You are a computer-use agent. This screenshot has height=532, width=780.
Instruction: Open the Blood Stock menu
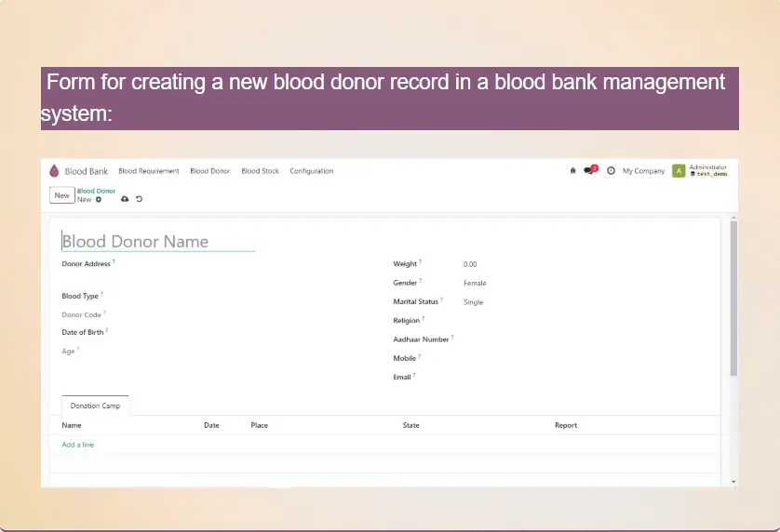[x=260, y=171]
